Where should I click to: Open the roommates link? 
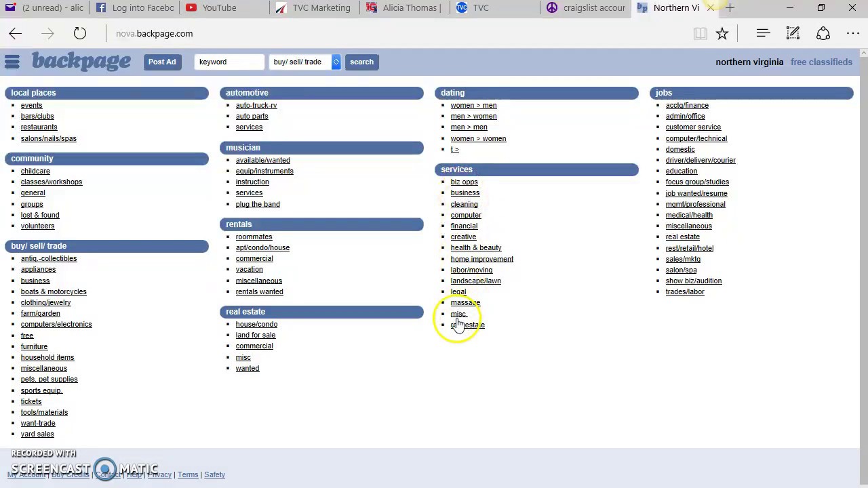[x=254, y=237]
